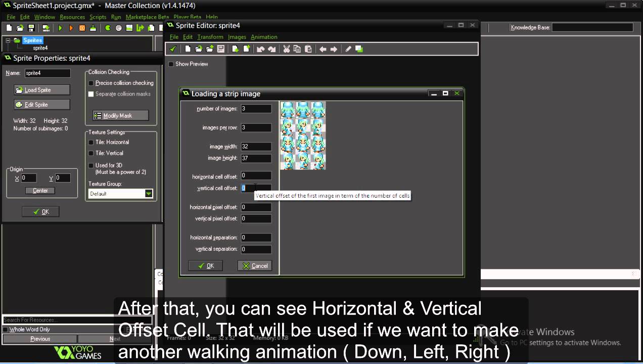Viewport: 643px width, 364px height.
Task: Click the Clean build broom icon
Action: tap(93, 28)
